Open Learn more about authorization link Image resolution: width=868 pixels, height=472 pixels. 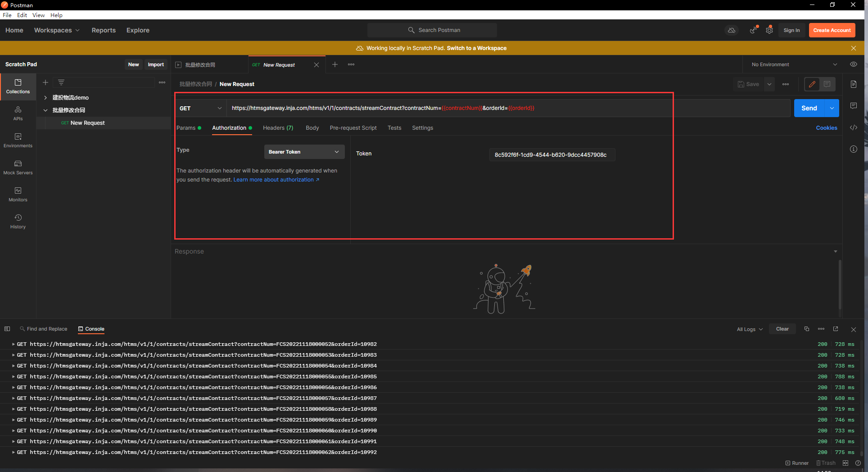coord(276,180)
